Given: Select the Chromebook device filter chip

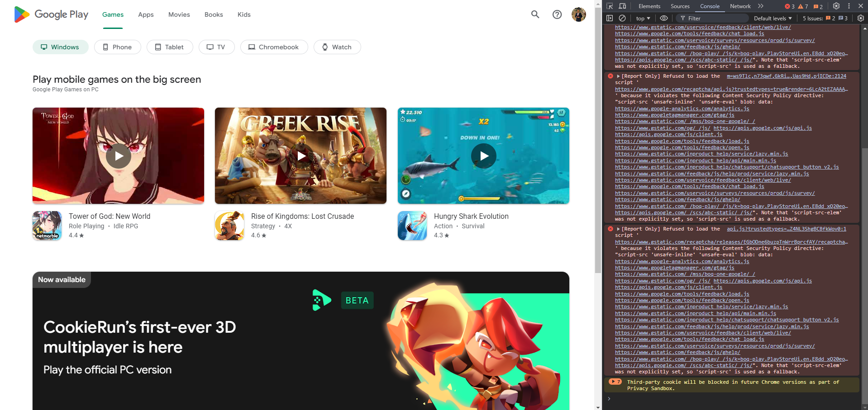Looking at the screenshot, I should pyautogui.click(x=274, y=47).
